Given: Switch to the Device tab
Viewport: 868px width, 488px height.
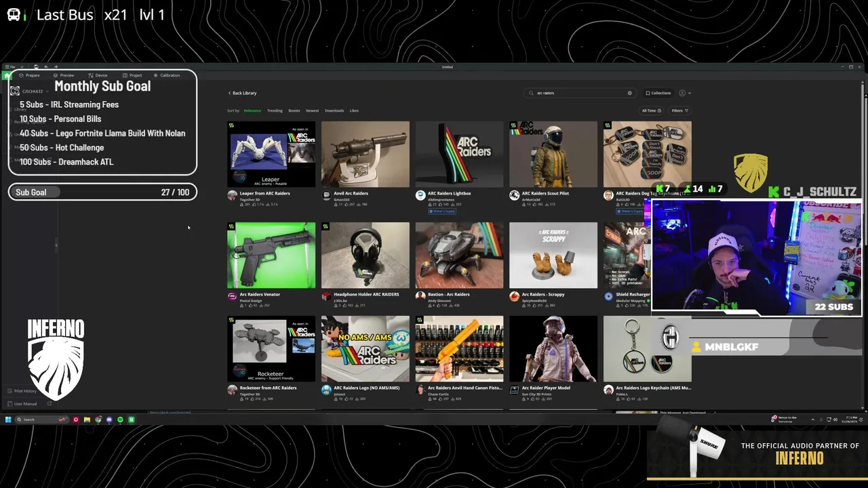Looking at the screenshot, I should point(98,75).
